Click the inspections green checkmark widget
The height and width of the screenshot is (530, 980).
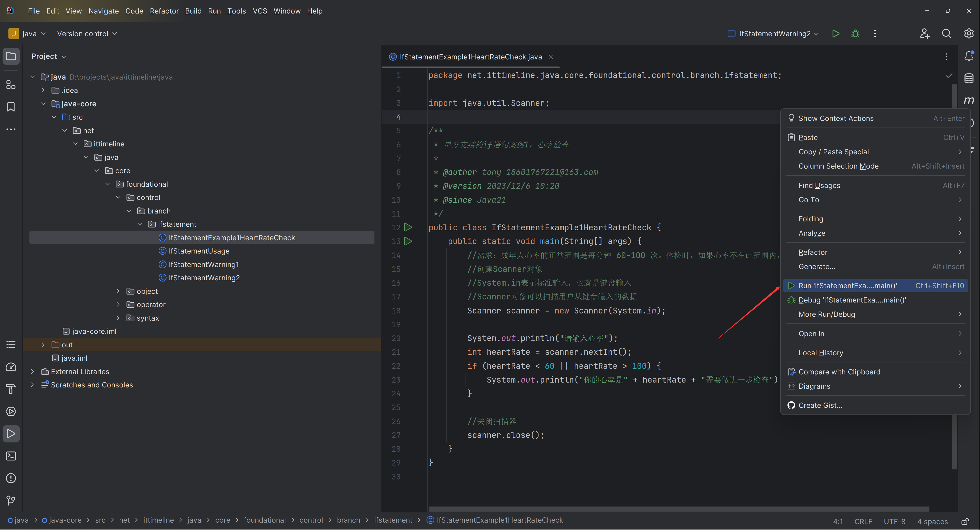949,76
